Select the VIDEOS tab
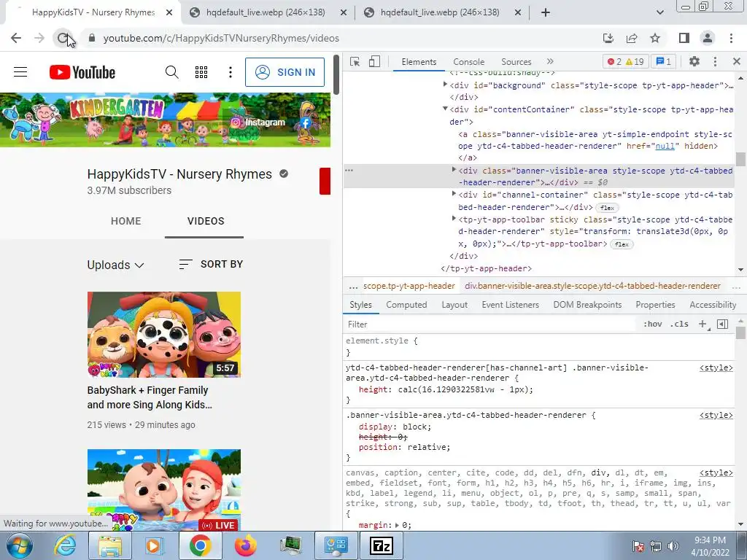Viewport: 747px width, 560px height. tap(205, 221)
